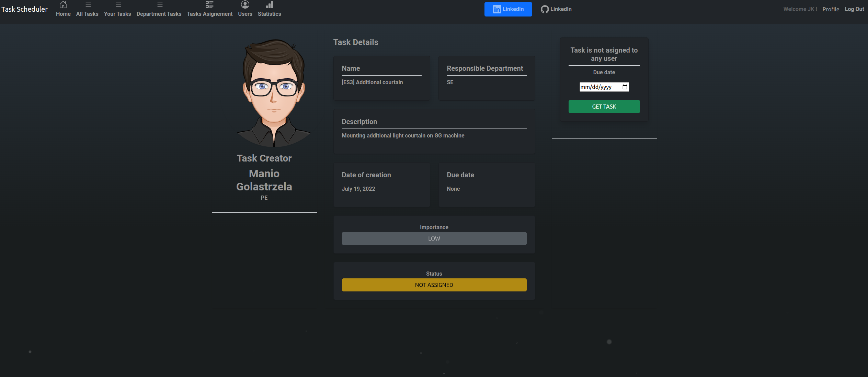Click the GitHub logo in the header

coord(545,9)
